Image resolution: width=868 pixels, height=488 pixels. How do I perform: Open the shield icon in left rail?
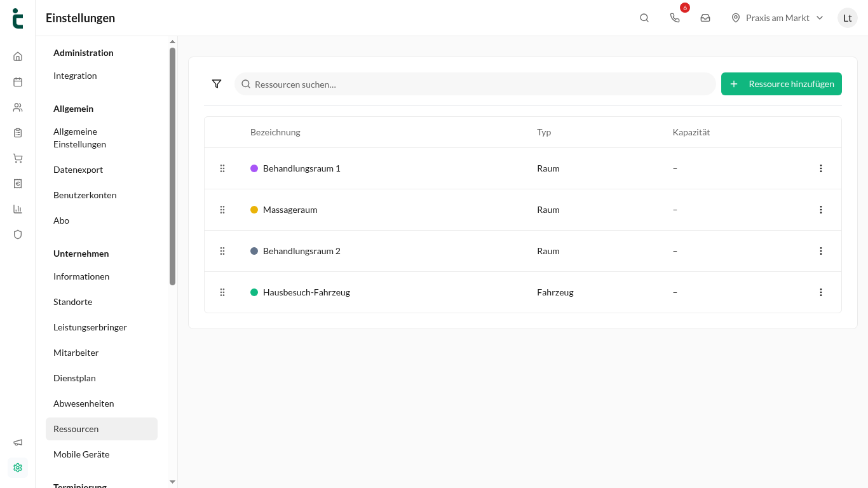coord(18,234)
